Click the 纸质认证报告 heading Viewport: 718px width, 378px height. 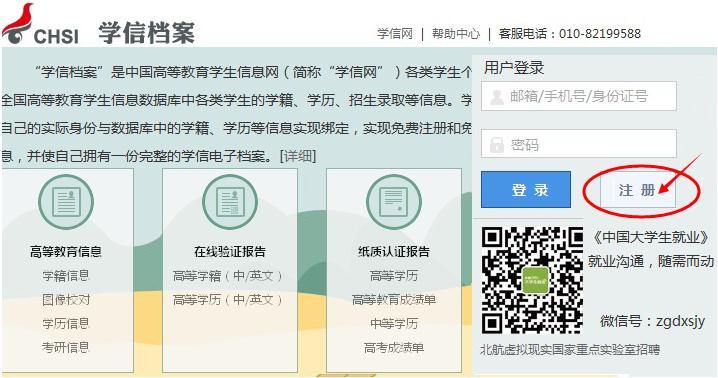coord(394,252)
